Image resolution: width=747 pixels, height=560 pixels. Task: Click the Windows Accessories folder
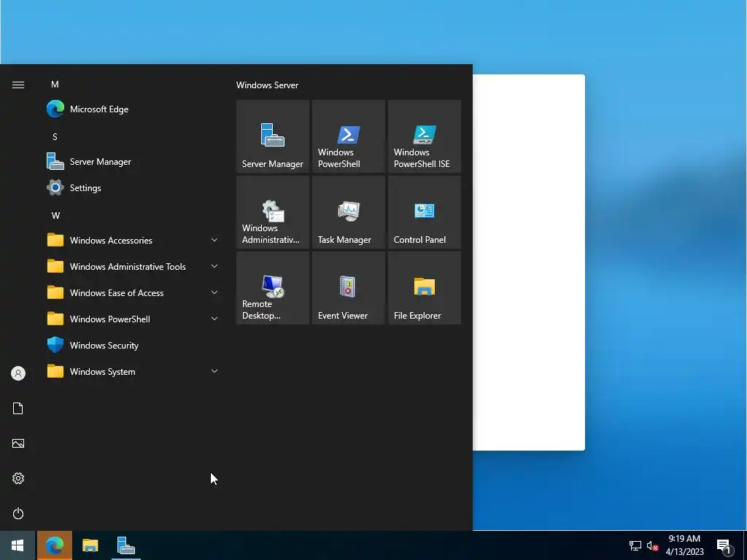pyautogui.click(x=133, y=240)
